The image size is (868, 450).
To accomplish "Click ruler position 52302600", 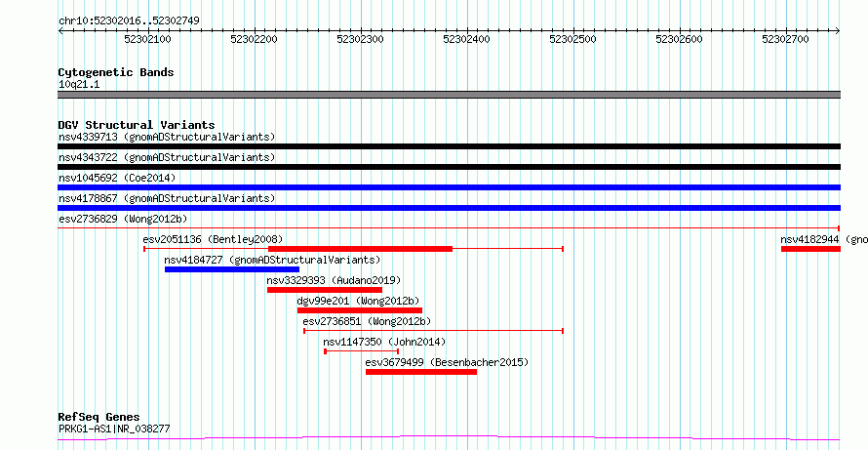I will pos(679,39).
